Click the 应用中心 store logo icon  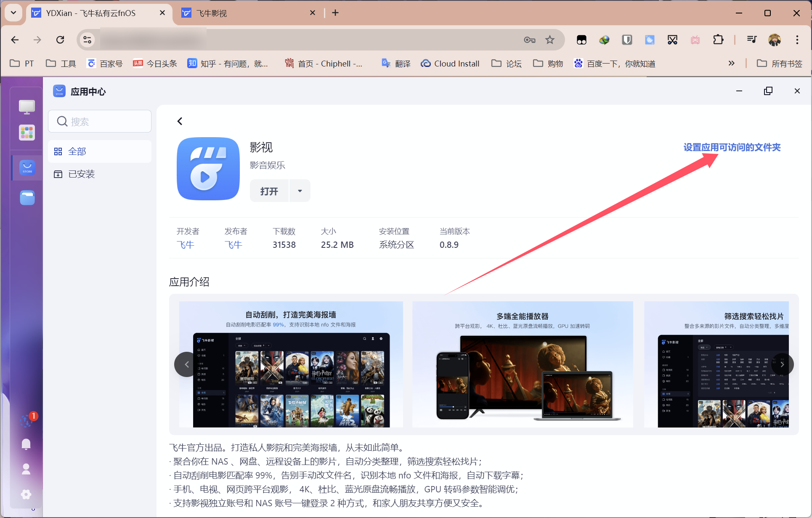pyautogui.click(x=59, y=91)
